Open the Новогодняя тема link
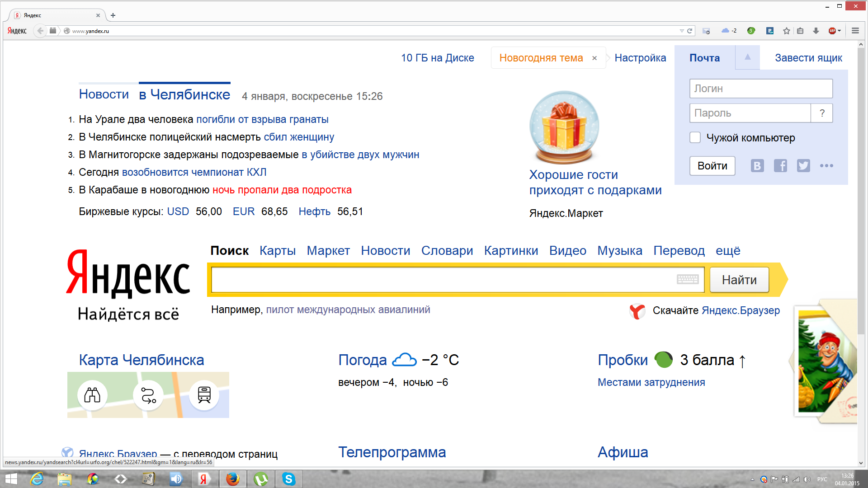868x488 pixels. click(x=541, y=58)
